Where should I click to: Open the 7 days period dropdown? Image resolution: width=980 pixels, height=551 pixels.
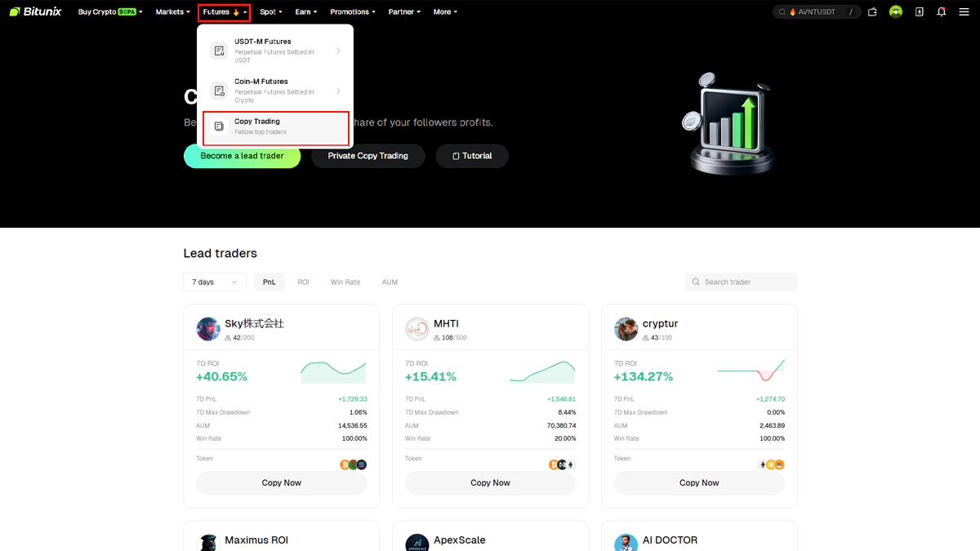[215, 282]
